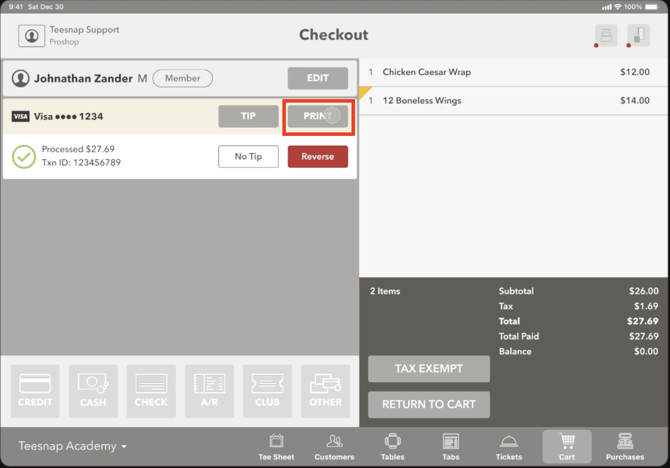
Task: Click the Processed $27.69 text
Action: 78,149
